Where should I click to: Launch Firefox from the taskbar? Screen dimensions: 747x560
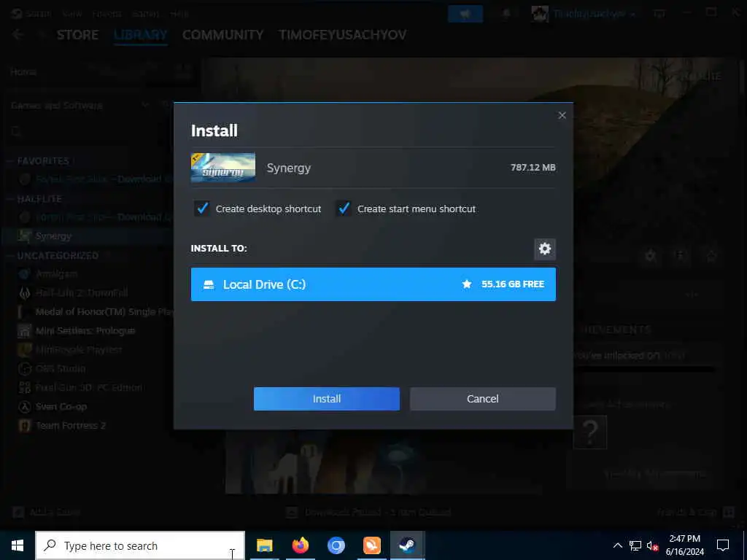300,545
